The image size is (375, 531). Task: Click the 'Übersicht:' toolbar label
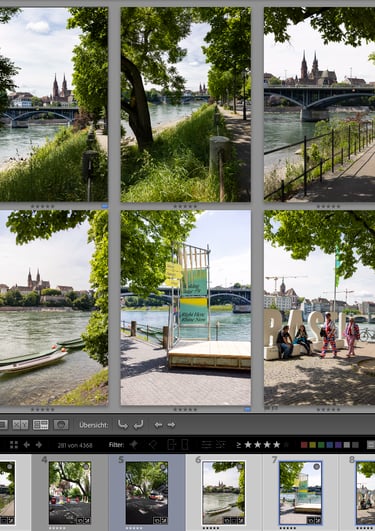pos(93,425)
